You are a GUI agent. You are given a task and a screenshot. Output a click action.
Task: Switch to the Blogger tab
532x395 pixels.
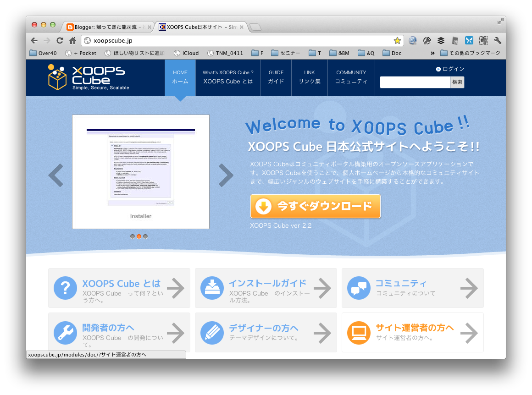pyautogui.click(x=107, y=27)
